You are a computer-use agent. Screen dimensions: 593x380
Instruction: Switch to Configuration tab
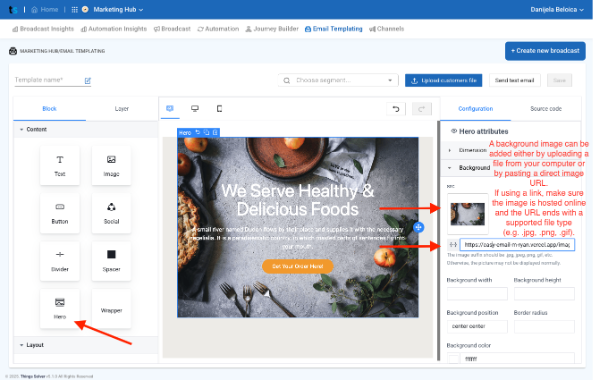pyautogui.click(x=476, y=109)
